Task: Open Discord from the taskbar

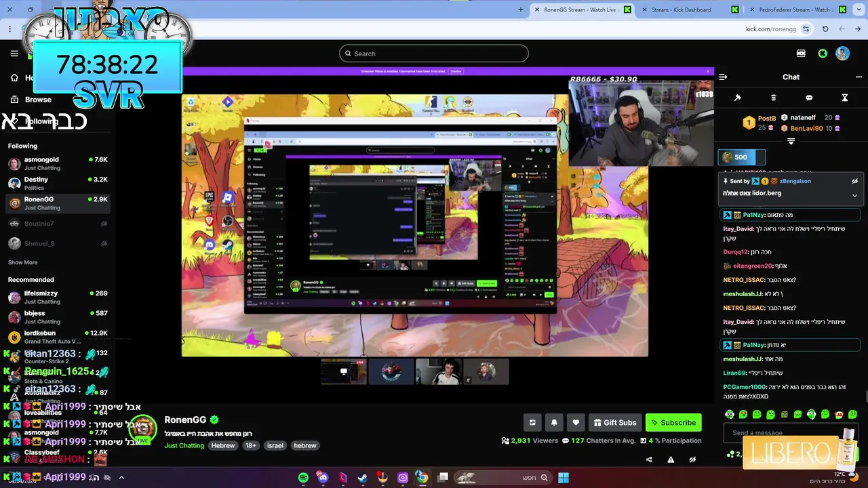Action: 323,478
